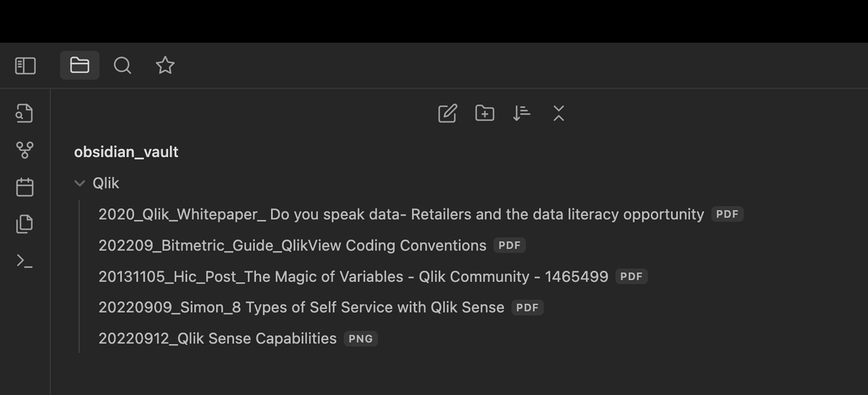Viewport: 868px width, 395px height.
Task: Open today's daily note via calendar icon
Action: click(x=25, y=187)
